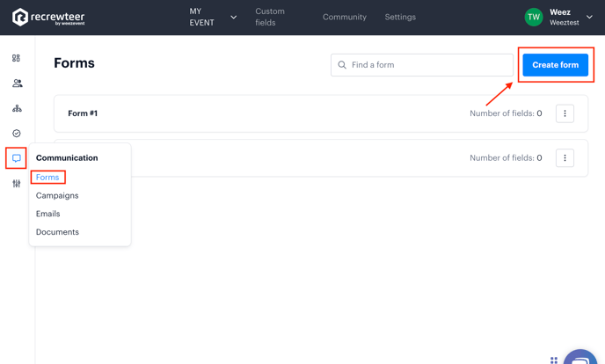Click the Create form button
The image size is (605, 364).
click(555, 65)
